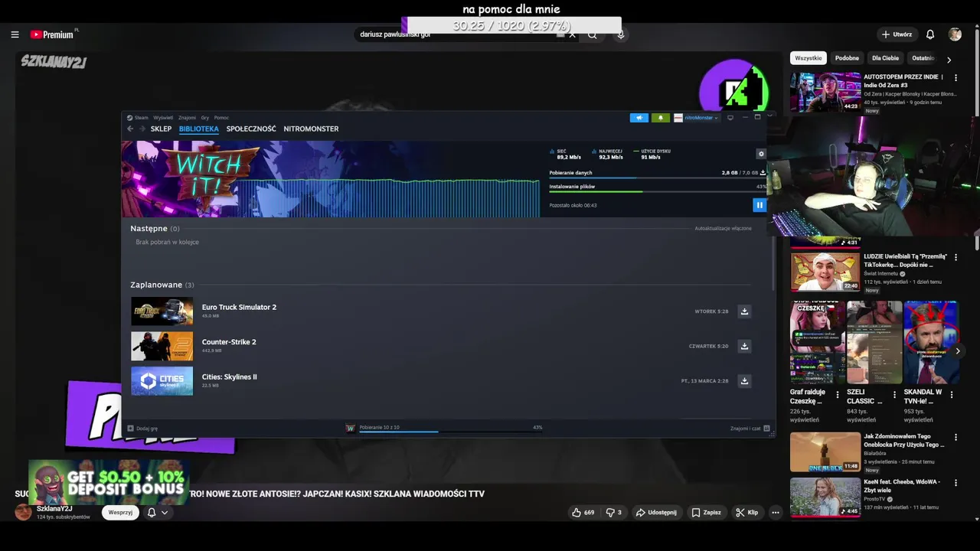The height and width of the screenshot is (551, 980).
Task: Open options for AUTOSTOPEM PRZEZ INDIE video
Action: click(x=955, y=77)
